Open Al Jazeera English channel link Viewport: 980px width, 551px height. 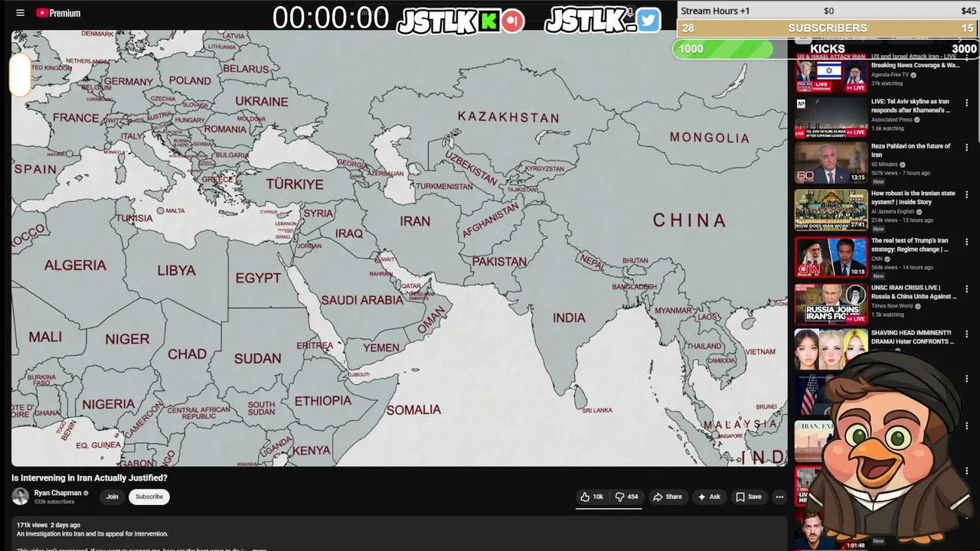(x=893, y=211)
